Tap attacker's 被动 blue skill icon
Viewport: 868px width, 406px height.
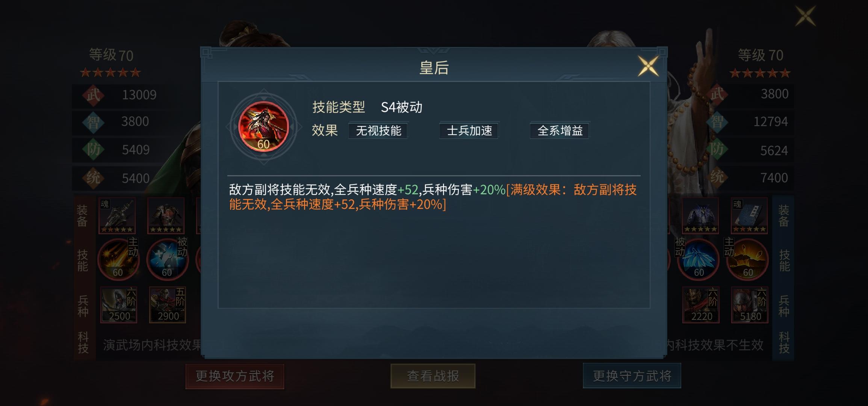pos(167,259)
